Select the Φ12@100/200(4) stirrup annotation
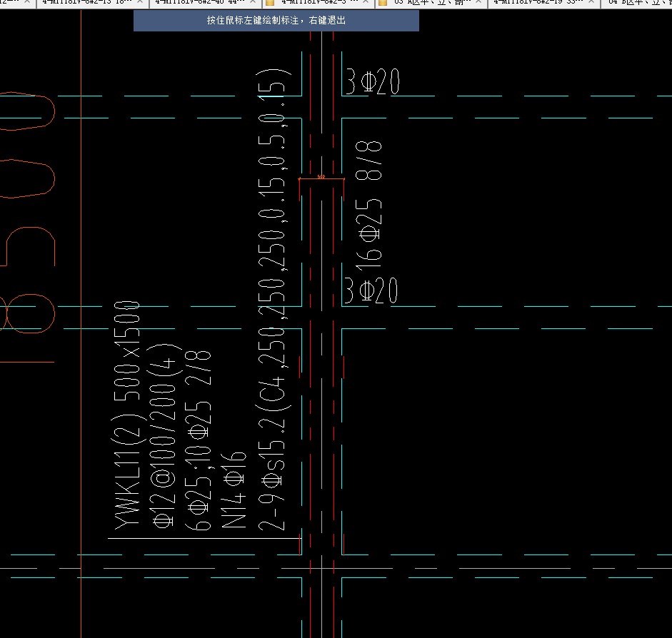 [x=166, y=436]
